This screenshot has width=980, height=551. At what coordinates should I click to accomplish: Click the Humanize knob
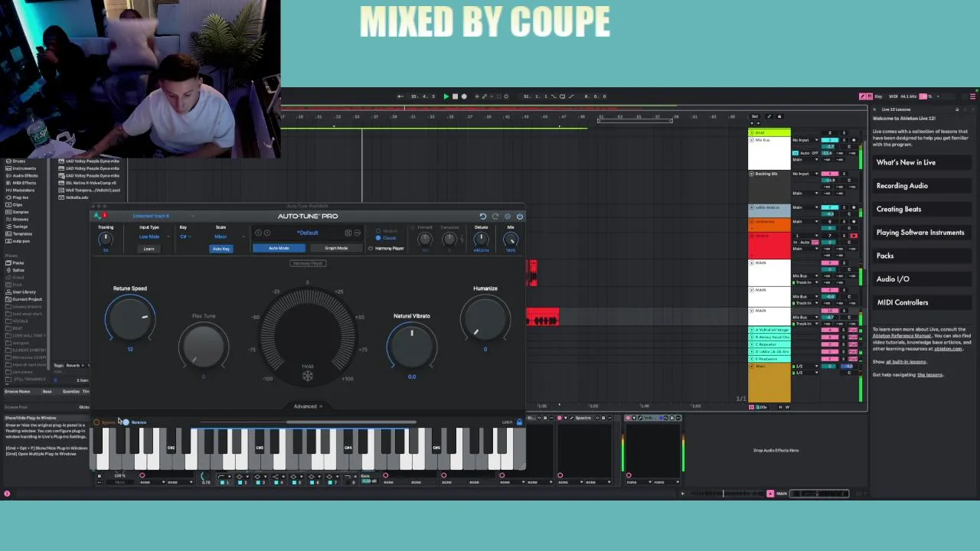point(485,319)
